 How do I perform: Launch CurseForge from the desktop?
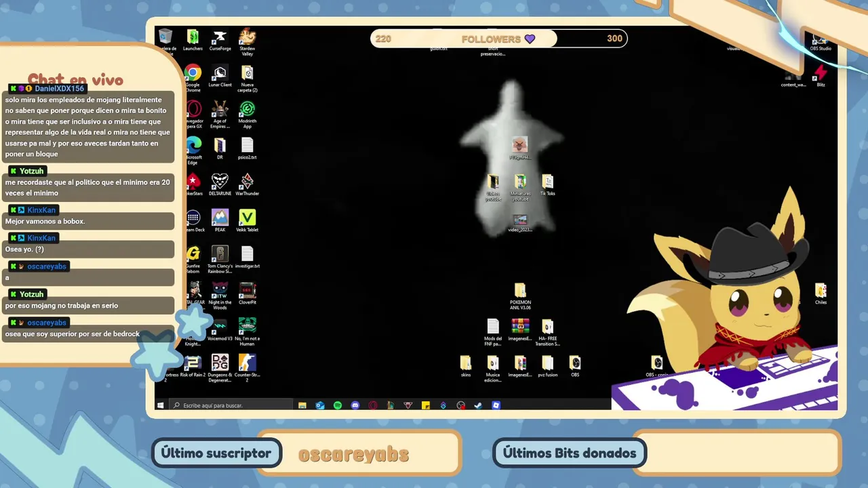pyautogui.click(x=220, y=39)
